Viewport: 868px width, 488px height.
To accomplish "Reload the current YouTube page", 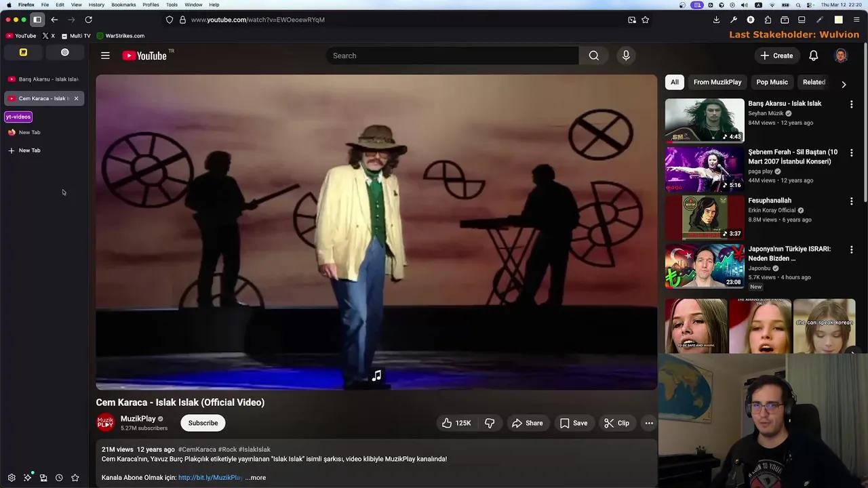I will [88, 20].
